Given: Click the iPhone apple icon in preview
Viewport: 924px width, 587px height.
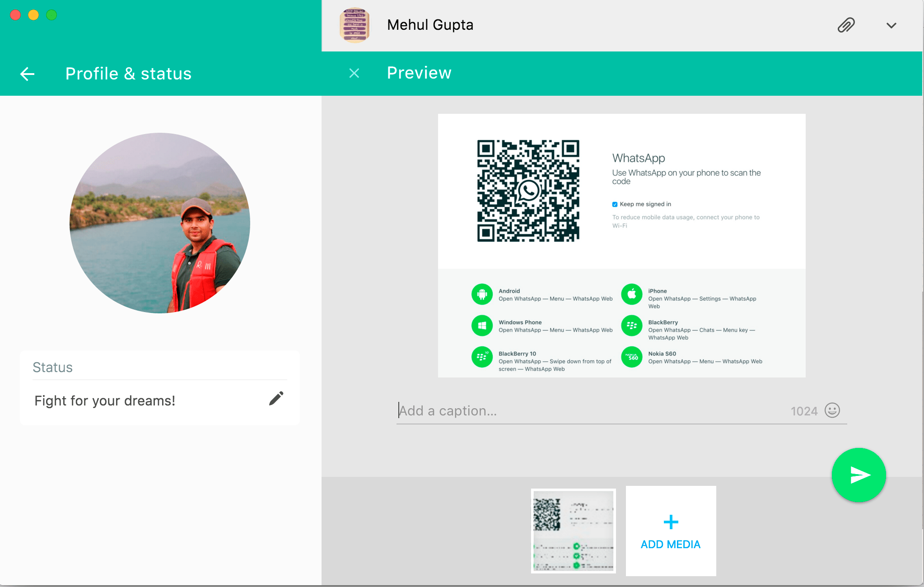Looking at the screenshot, I should pyautogui.click(x=631, y=294).
